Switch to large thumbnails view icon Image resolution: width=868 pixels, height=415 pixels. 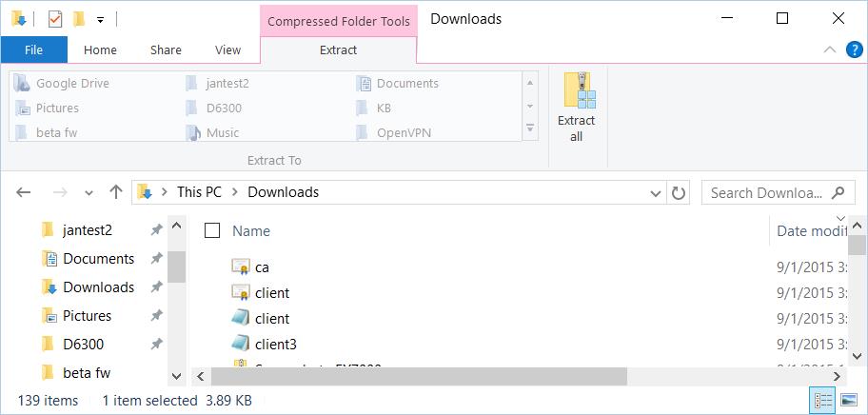849,400
